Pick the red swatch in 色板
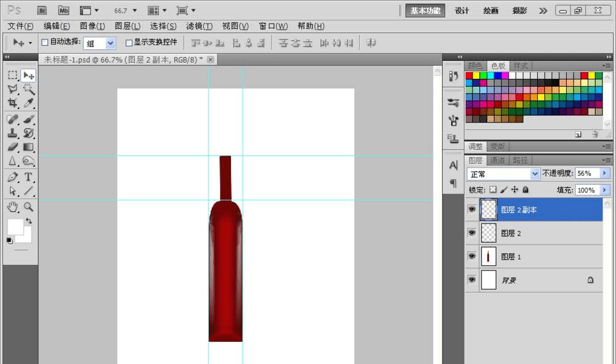This screenshot has width=616, height=364. (x=469, y=75)
